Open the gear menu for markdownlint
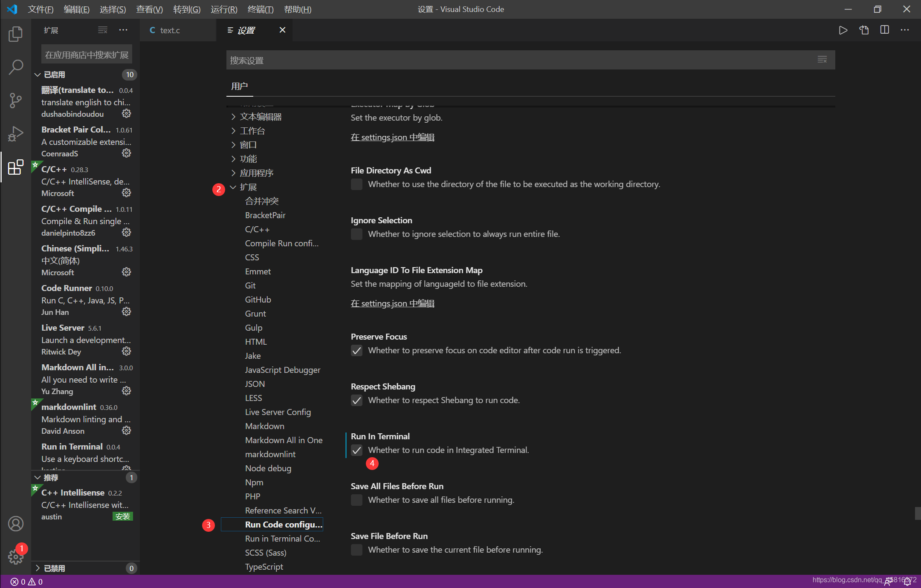Image resolution: width=921 pixels, height=588 pixels. point(127,430)
